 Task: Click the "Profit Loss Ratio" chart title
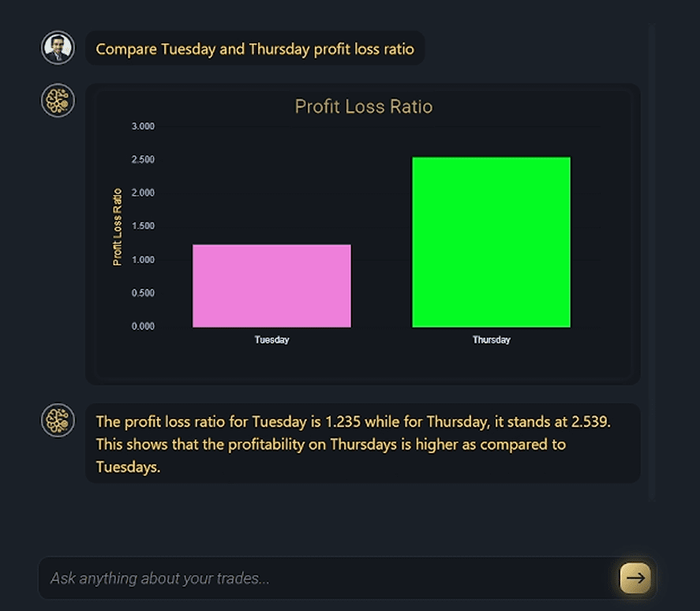pyautogui.click(x=363, y=107)
